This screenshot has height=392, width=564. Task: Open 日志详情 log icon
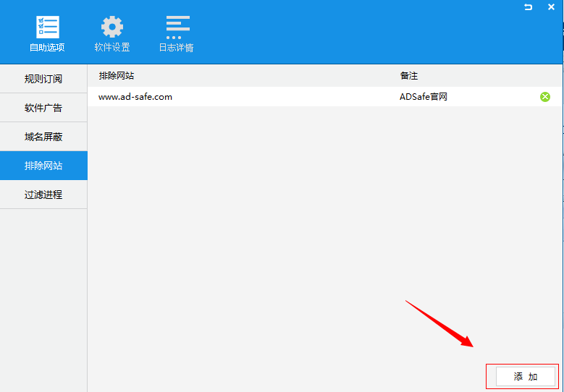[177, 27]
